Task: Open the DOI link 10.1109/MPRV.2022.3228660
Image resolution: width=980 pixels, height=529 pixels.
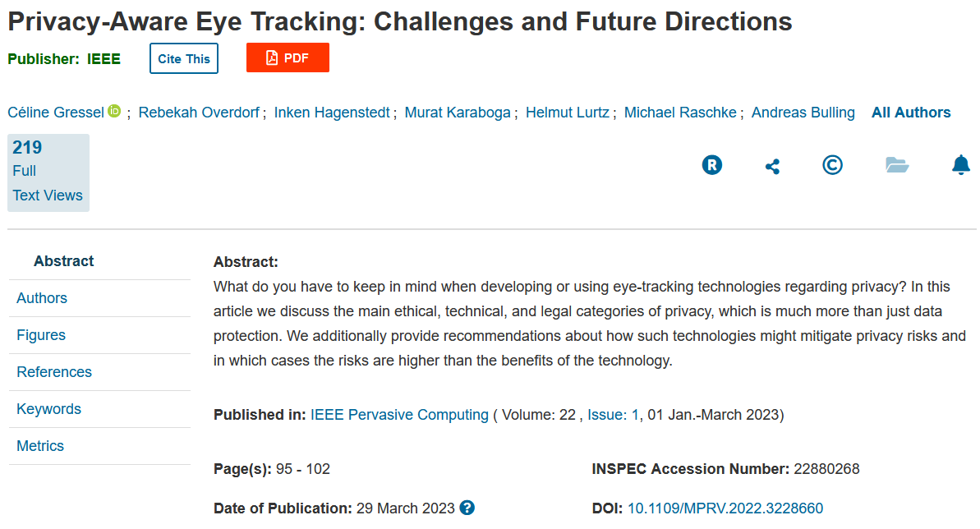Action: click(725, 508)
